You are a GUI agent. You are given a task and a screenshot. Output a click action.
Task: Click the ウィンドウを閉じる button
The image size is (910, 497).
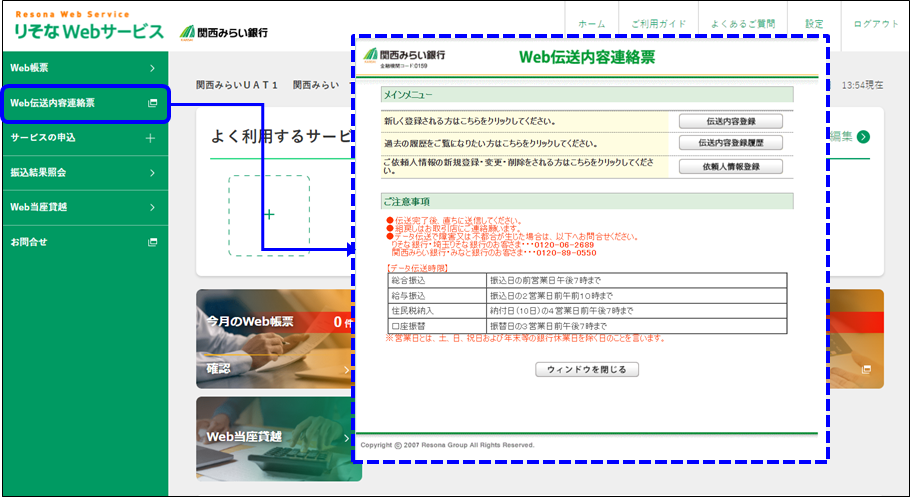point(586,369)
